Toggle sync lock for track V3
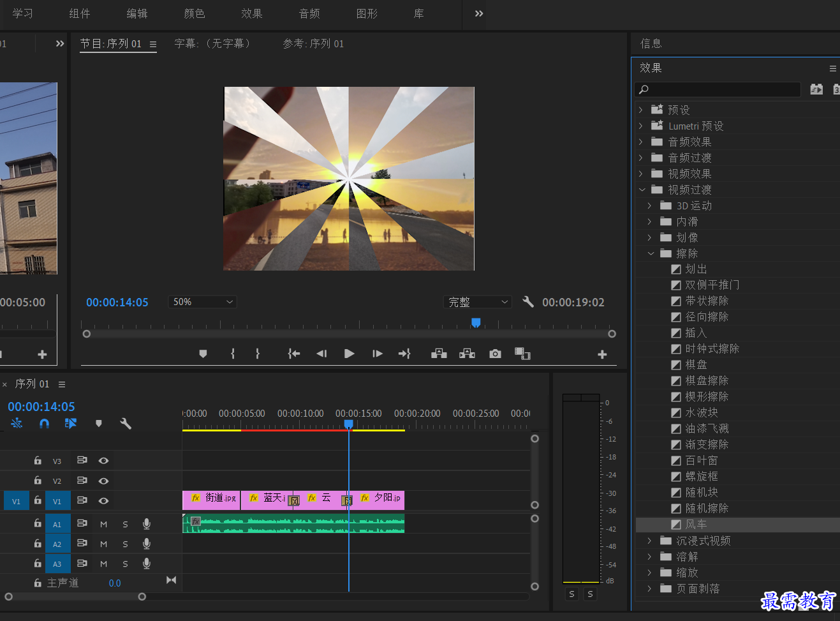 (82, 460)
